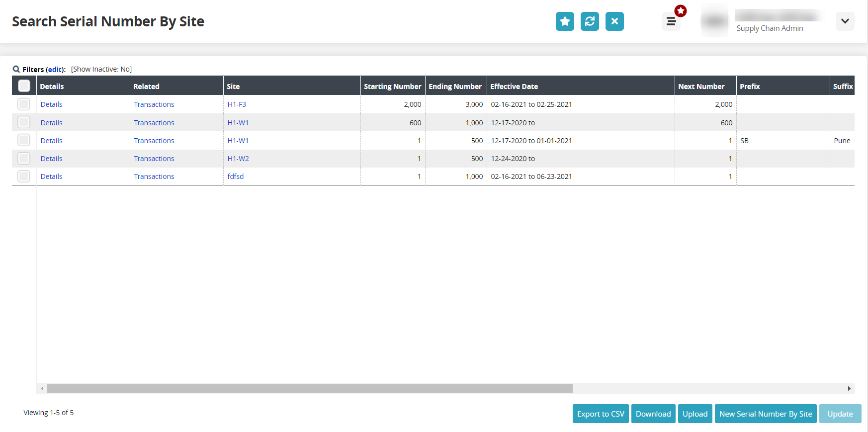Sort by the Site column header

tap(233, 86)
